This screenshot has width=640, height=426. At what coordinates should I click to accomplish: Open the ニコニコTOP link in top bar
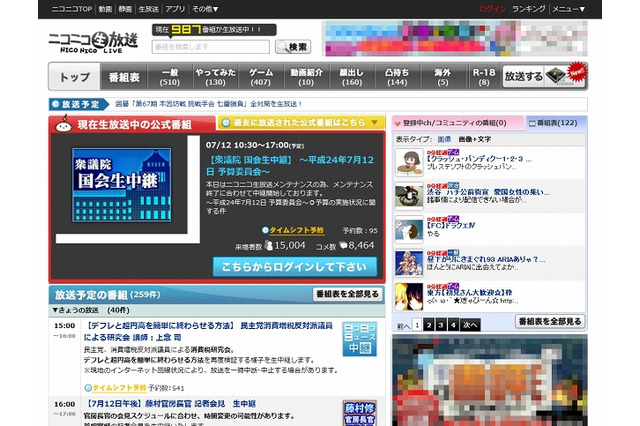pyautogui.click(x=72, y=9)
